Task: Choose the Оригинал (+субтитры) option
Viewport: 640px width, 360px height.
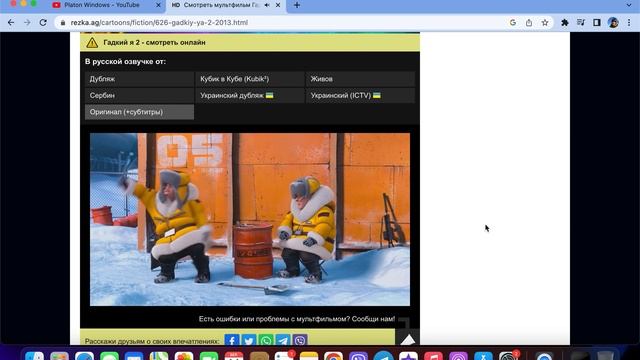Action: pos(140,112)
